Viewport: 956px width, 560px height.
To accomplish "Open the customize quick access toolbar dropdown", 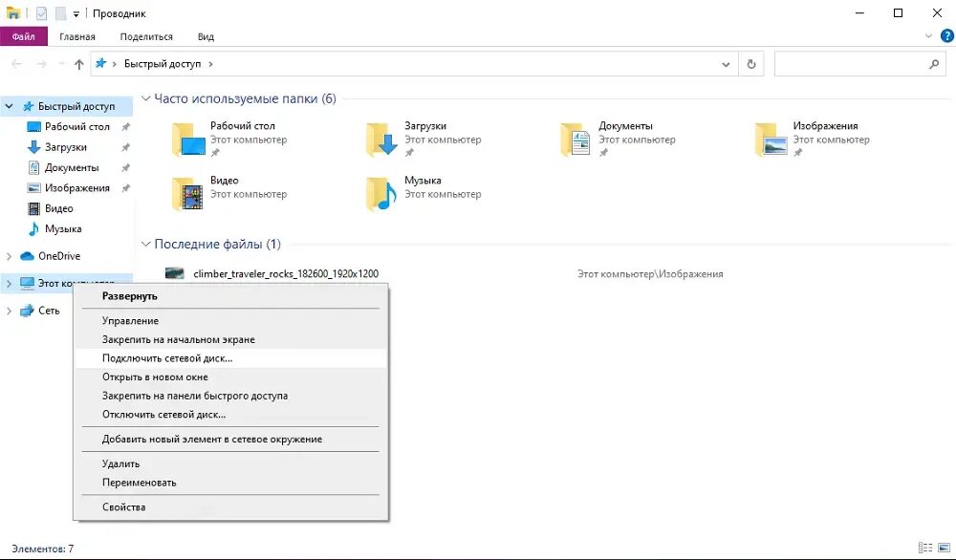I will [75, 13].
